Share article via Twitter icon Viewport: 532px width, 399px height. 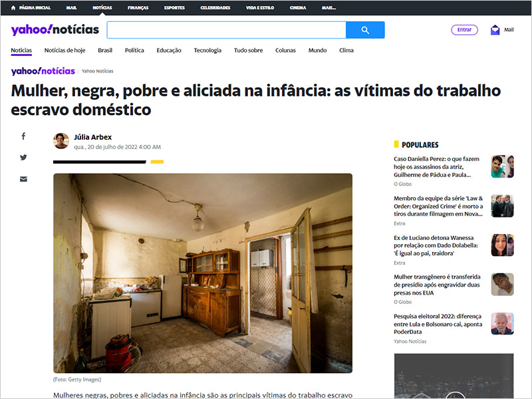click(x=23, y=158)
